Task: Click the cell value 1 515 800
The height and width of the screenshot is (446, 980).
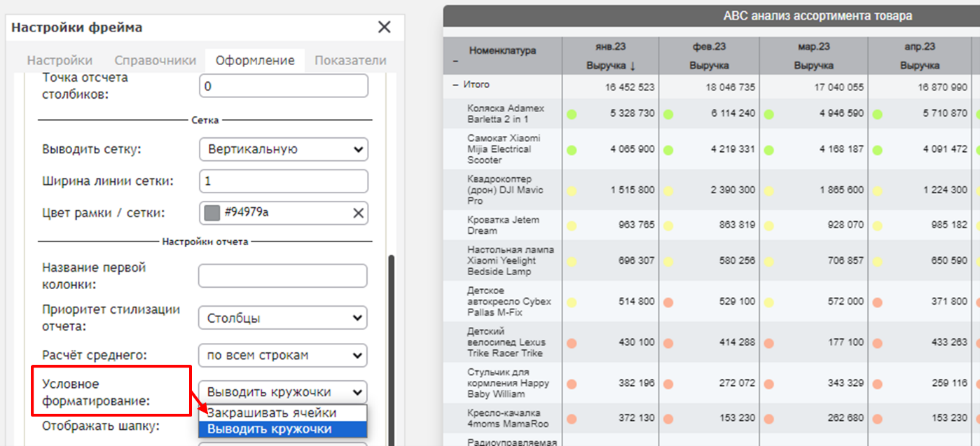Action: point(633,190)
